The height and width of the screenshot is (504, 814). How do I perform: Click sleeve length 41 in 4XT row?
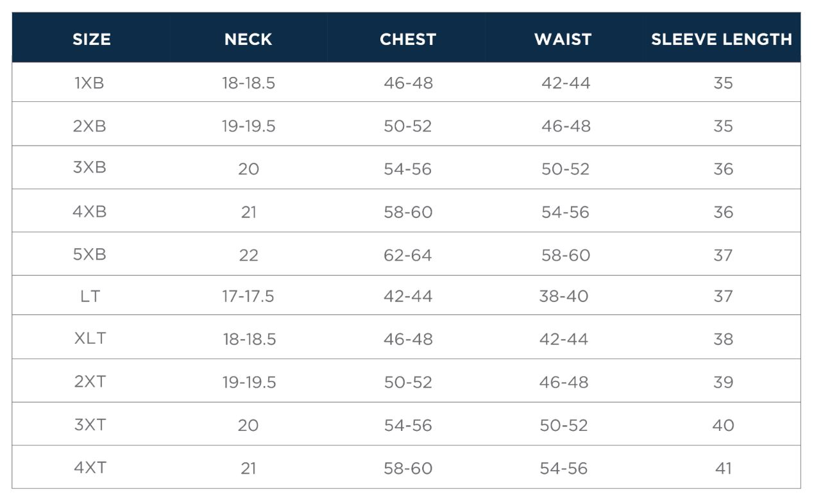[x=723, y=469]
